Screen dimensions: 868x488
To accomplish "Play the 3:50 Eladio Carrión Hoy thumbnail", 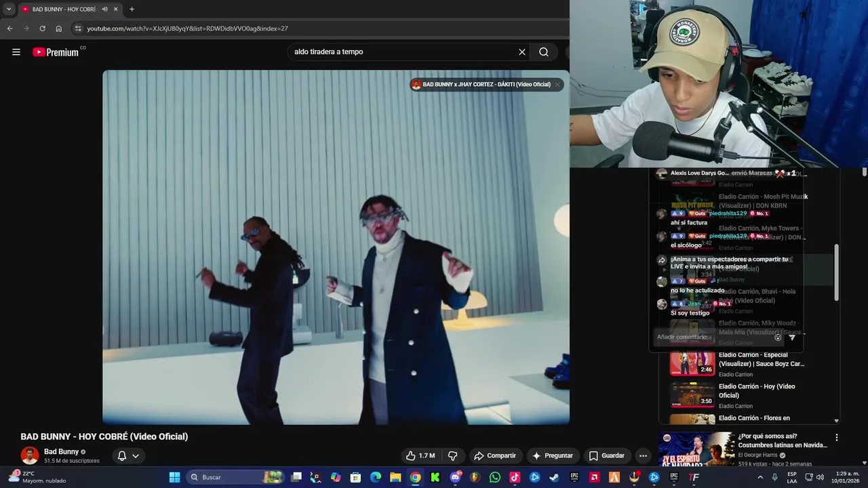I will click(692, 395).
